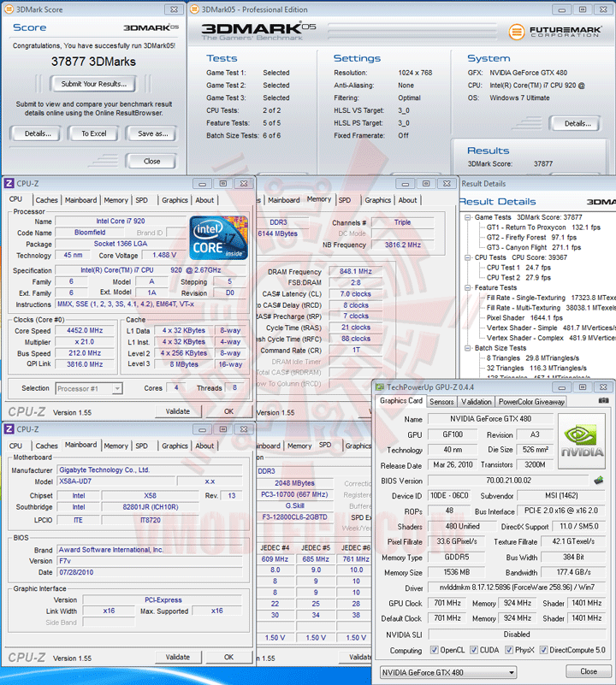Toggle the DirectCompute 5.0 checkbox

tap(543, 650)
